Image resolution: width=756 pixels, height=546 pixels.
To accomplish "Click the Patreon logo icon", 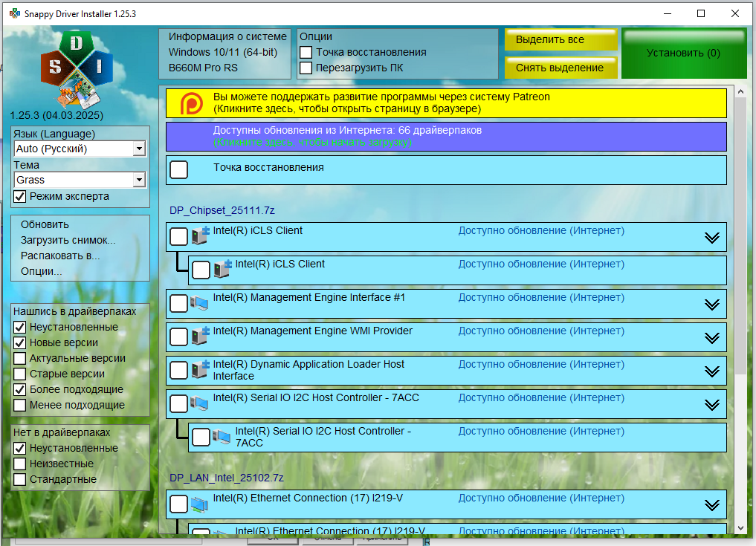I will click(192, 103).
